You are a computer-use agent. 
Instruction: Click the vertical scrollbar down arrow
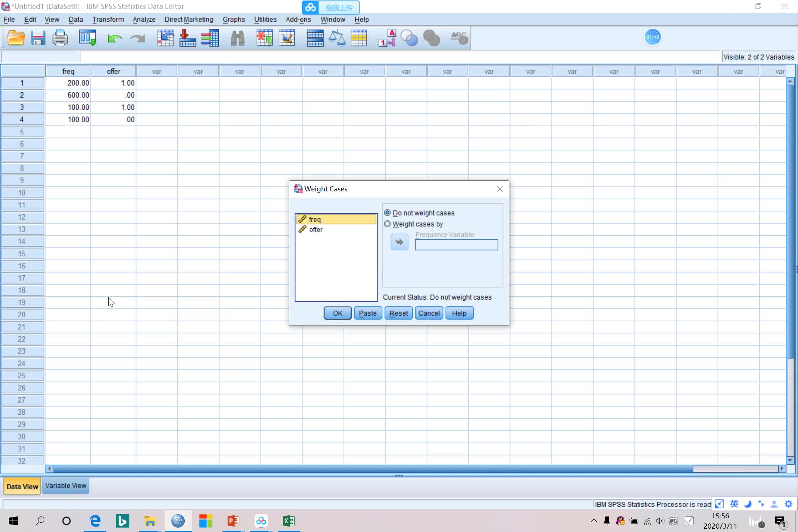790,460
